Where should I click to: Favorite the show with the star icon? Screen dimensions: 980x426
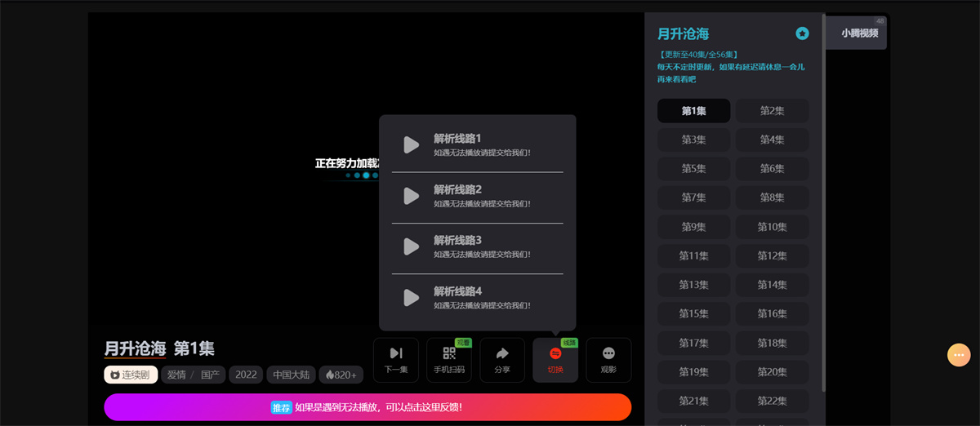[802, 33]
